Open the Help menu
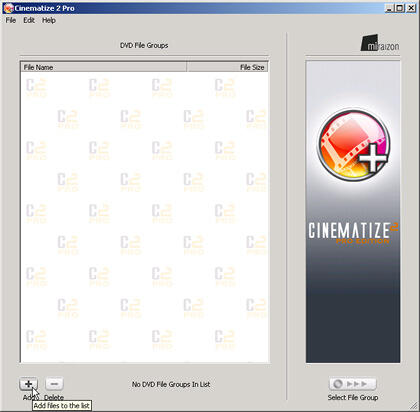420x412 pixels. click(x=49, y=20)
